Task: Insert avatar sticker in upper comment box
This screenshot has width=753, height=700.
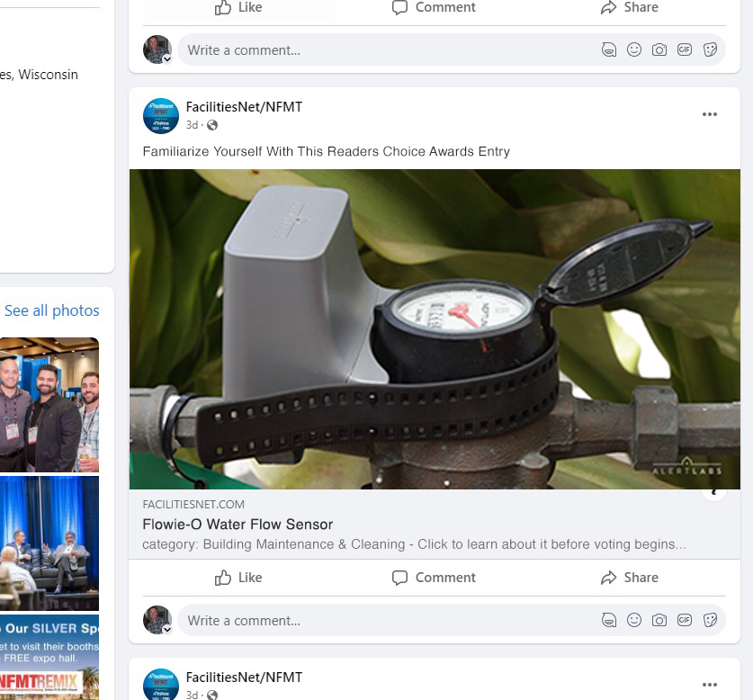Action: pos(609,50)
